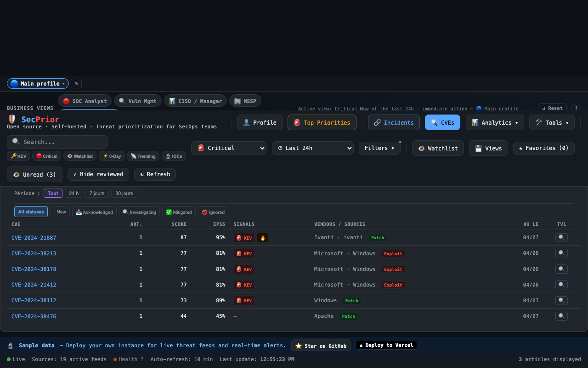The image size is (588, 368).
Task: Toggle the Unread (3) filter
Action: point(34,174)
